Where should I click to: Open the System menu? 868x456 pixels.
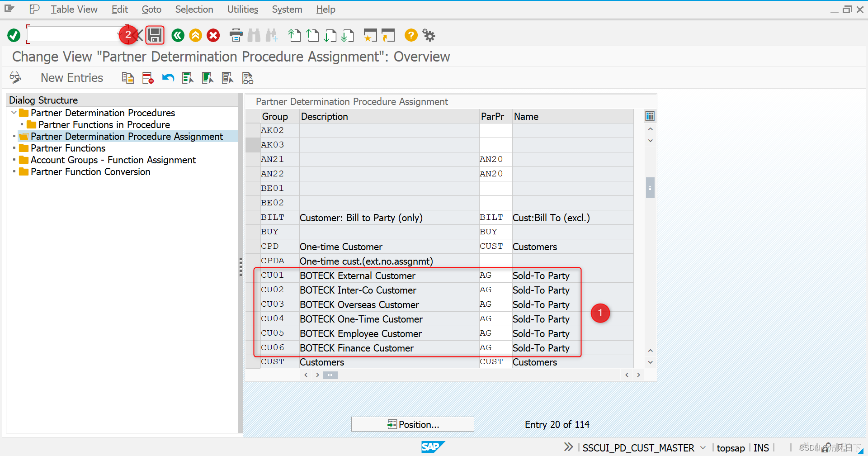287,9
